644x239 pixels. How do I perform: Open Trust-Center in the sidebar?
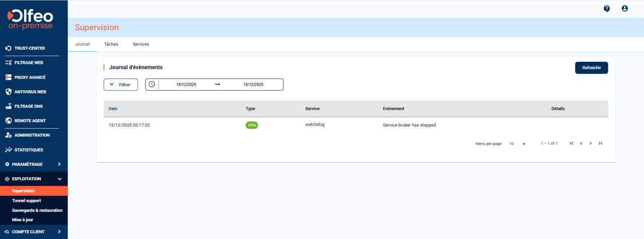click(29, 48)
